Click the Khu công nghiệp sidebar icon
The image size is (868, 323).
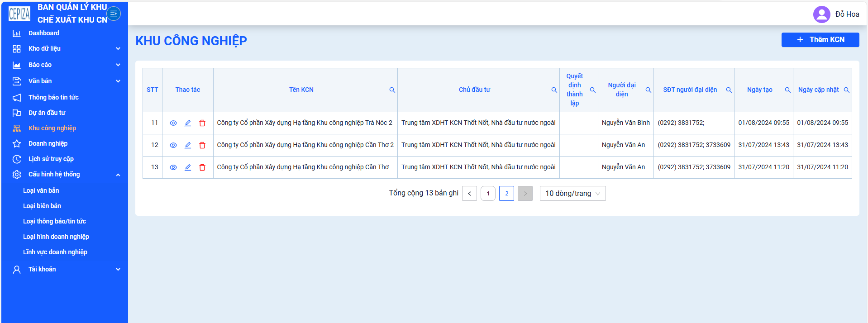(x=17, y=128)
